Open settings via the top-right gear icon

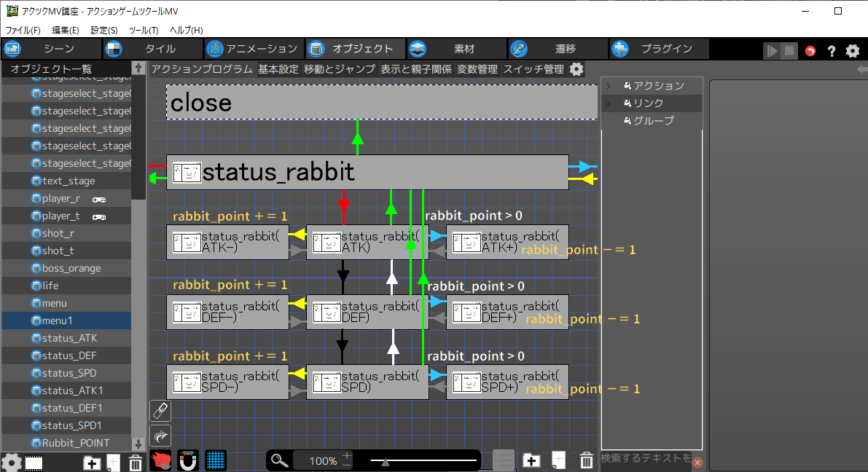coord(852,51)
